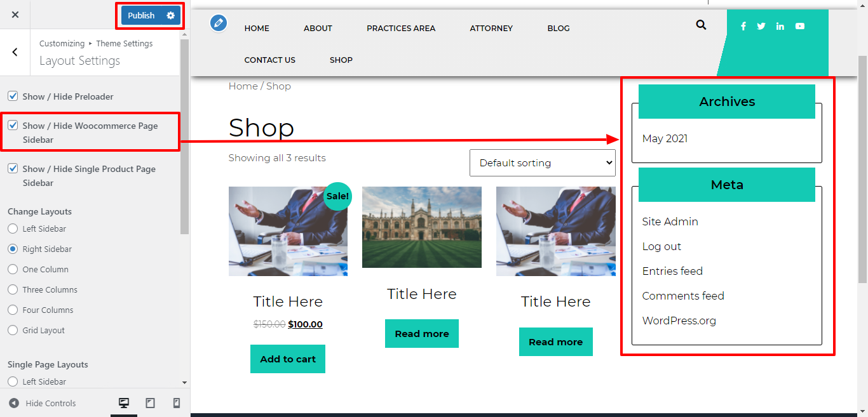Screen dimensions: 868x417
Task: Select the Left Sidebar layout option
Action: tap(13, 228)
